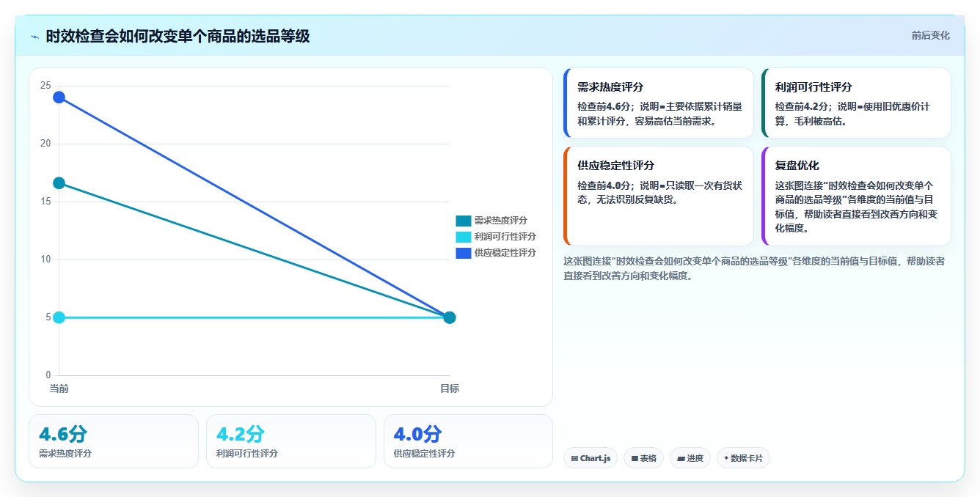Click the cyan data point at 5 on 当前
This screenshot has height=497, width=980.
tap(59, 317)
